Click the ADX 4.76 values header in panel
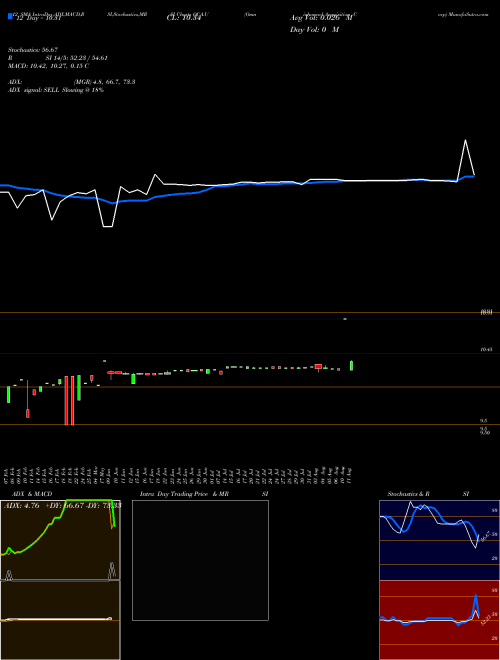 pyautogui.click(x=62, y=506)
